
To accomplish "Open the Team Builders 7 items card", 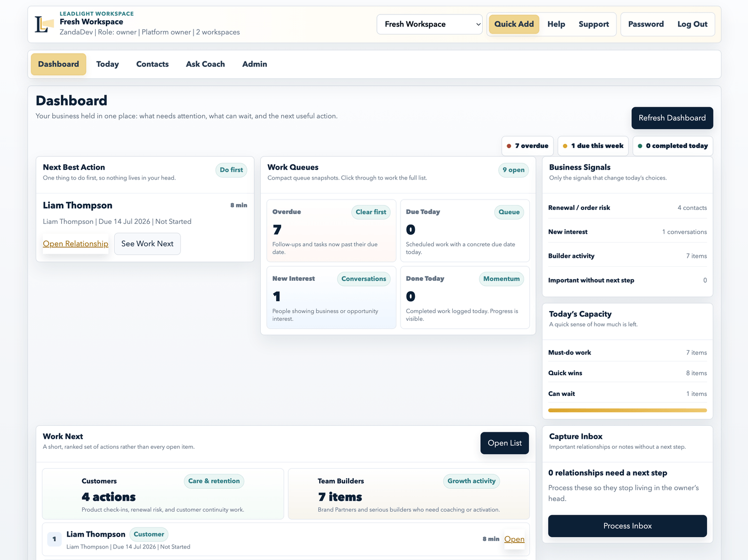I will click(x=409, y=494).
